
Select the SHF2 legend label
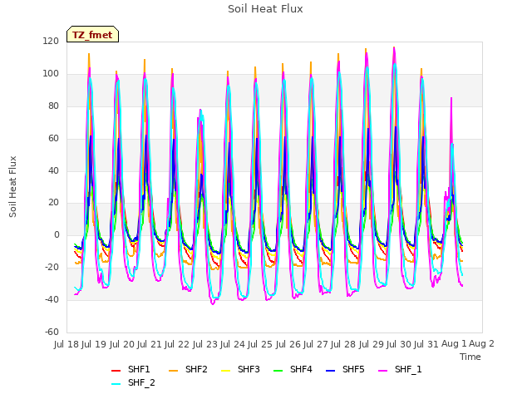tap(196, 369)
